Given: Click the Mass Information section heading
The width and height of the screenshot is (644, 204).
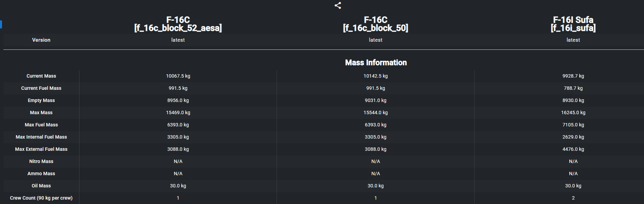Looking at the screenshot, I should tap(376, 63).
